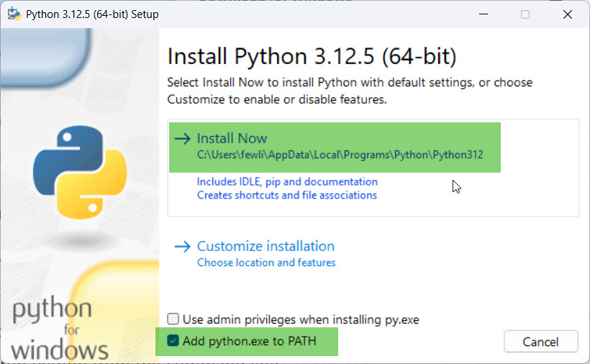
Task: Close the Python Setup window
Action: tap(568, 14)
